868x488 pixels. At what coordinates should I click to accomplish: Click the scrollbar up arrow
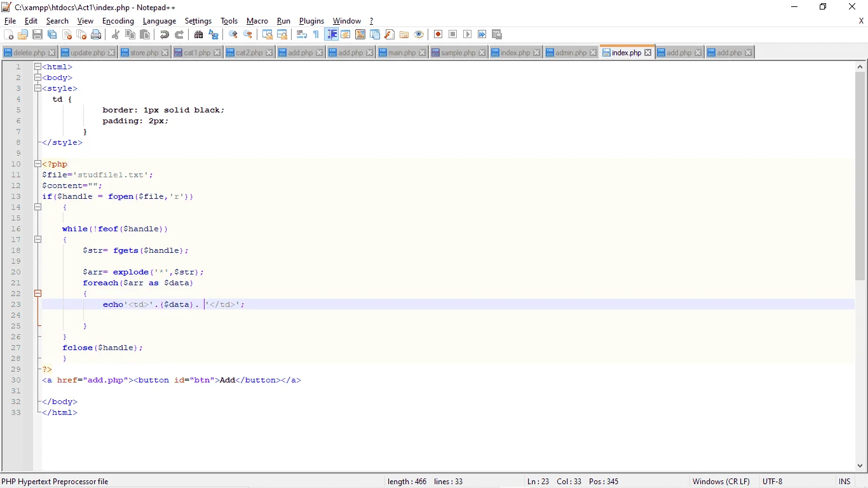click(x=860, y=66)
